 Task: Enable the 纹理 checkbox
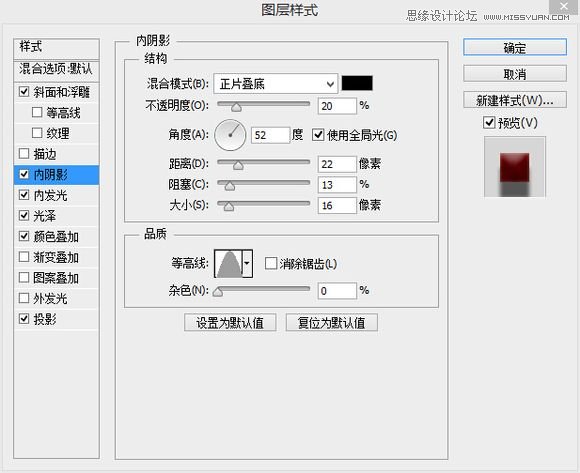[x=37, y=133]
